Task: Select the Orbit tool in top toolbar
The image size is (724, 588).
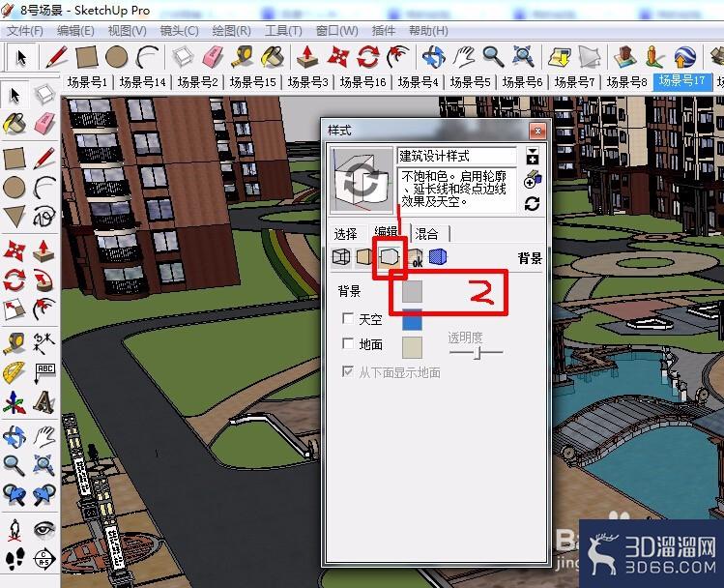Action: click(433, 57)
